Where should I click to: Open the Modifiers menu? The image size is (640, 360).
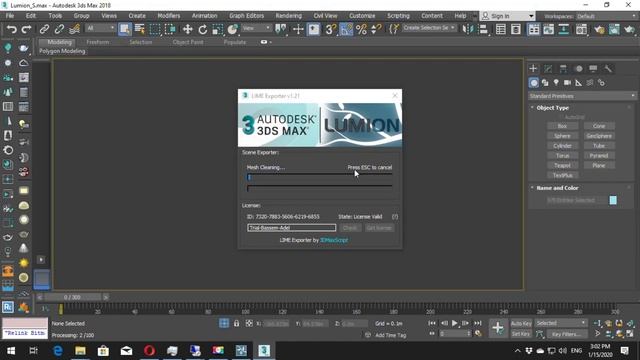[169, 16]
